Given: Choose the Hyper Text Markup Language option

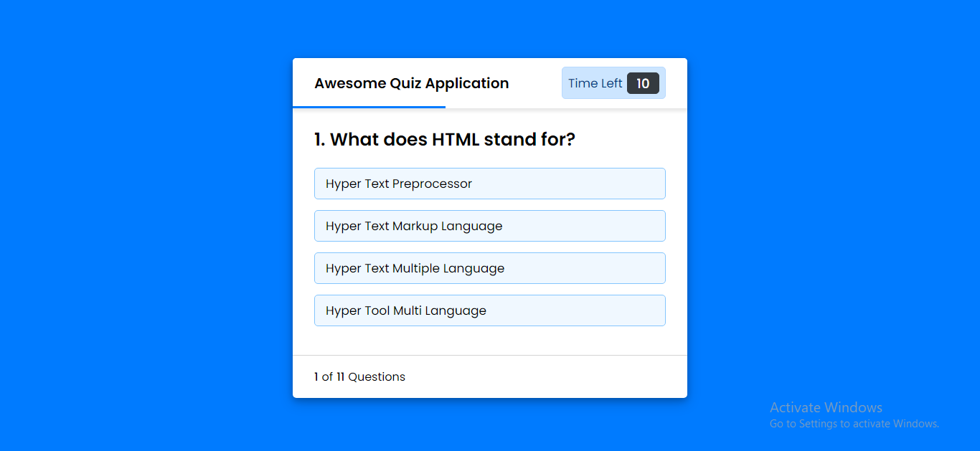Looking at the screenshot, I should [x=489, y=226].
